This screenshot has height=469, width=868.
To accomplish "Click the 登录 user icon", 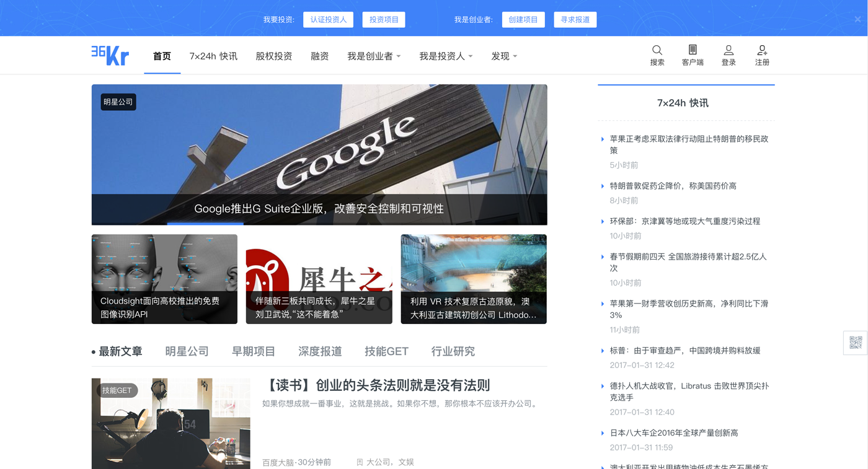I will pyautogui.click(x=728, y=50).
